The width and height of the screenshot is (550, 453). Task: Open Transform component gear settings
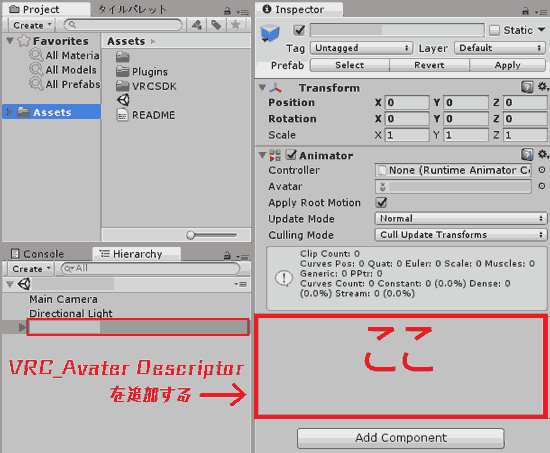pos(543,87)
